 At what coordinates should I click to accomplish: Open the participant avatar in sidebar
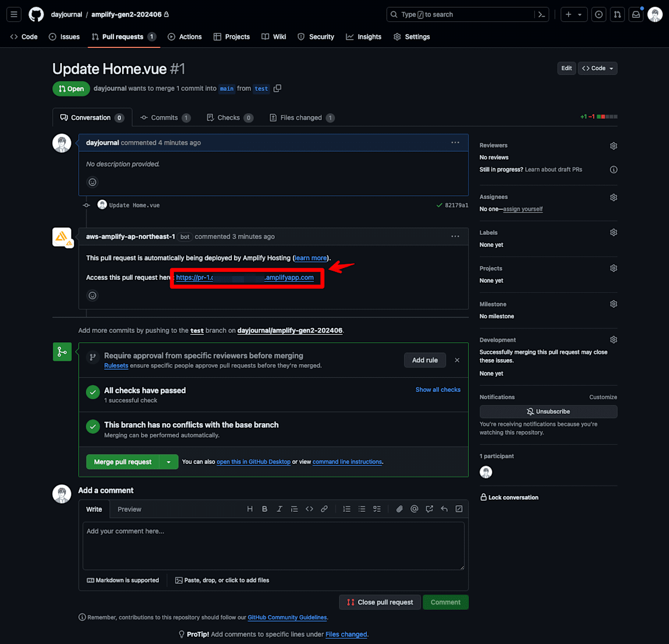pyautogui.click(x=486, y=472)
